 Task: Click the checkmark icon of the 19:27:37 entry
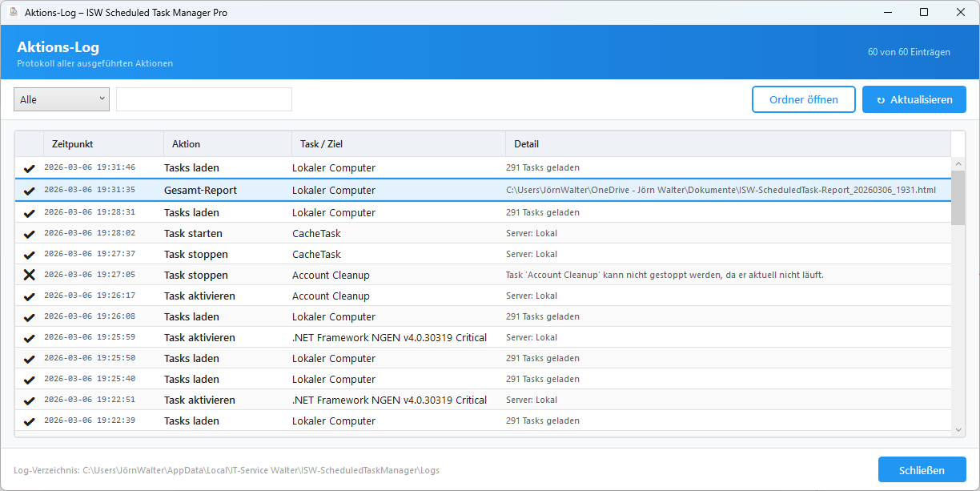coord(30,255)
